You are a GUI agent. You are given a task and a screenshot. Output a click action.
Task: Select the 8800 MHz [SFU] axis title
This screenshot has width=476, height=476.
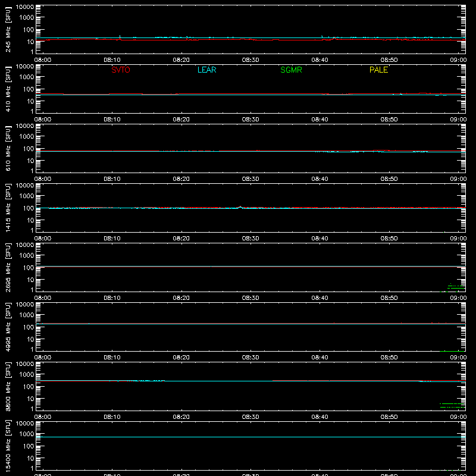coord(8,386)
